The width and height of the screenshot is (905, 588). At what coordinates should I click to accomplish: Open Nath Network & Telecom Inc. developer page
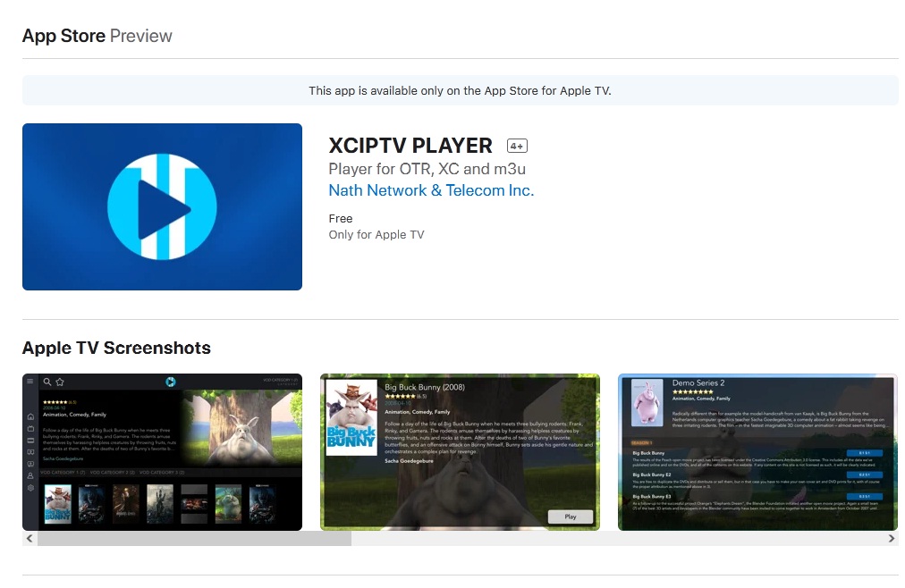point(430,190)
